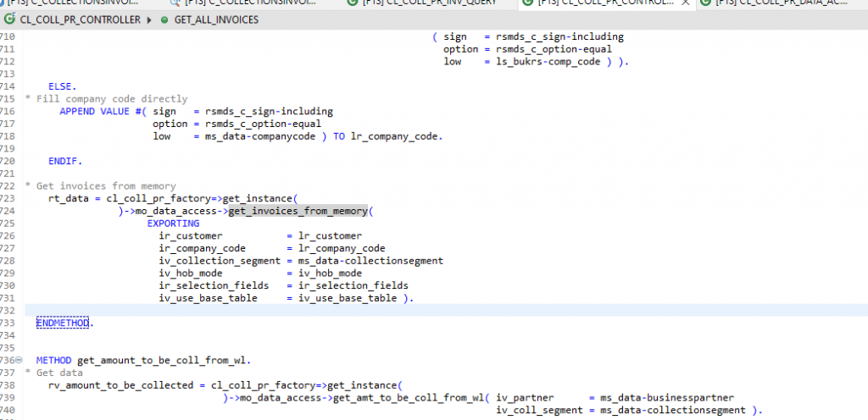The image size is (868, 420).
Task: Switch to the CL_COLL_PR_INV_QUERY tab
Action: point(430,3)
